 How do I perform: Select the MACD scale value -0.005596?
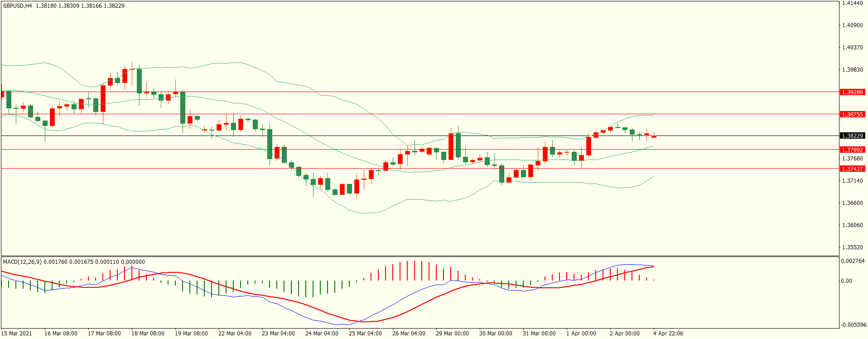click(x=854, y=325)
